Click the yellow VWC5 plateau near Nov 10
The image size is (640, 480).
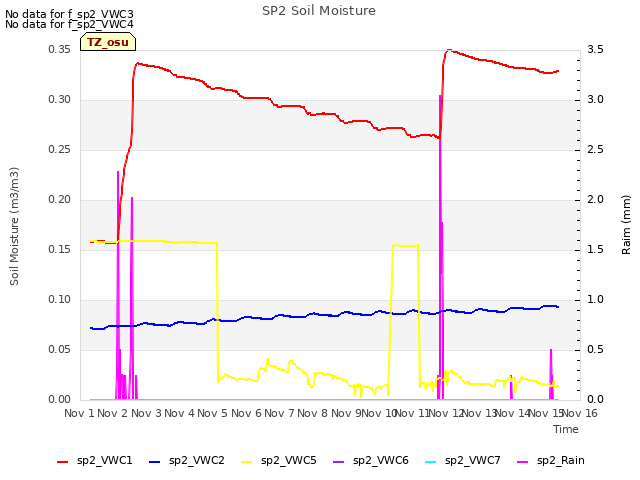[x=405, y=245]
